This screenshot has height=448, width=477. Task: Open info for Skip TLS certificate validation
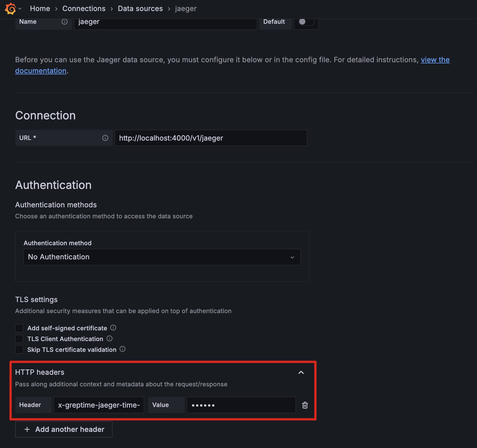point(122,349)
